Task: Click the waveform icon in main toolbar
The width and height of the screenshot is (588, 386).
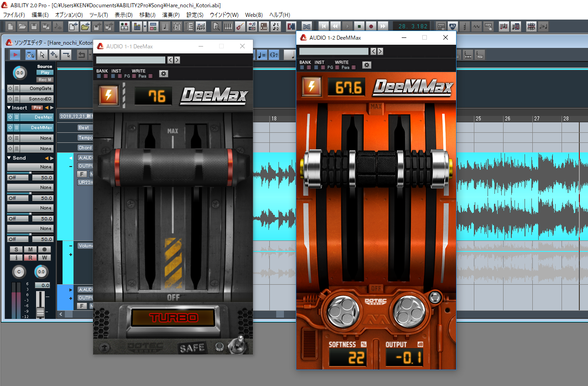Action: pyautogui.click(x=476, y=26)
